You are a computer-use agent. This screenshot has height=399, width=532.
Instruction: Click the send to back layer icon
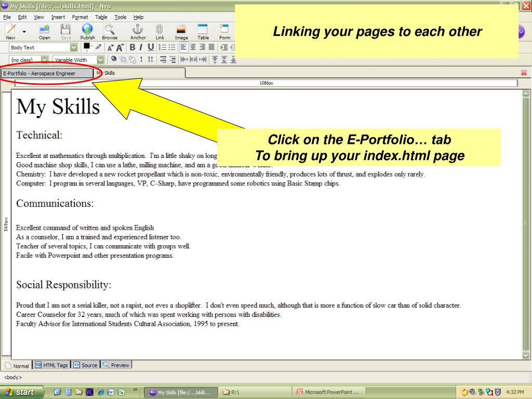[132, 60]
